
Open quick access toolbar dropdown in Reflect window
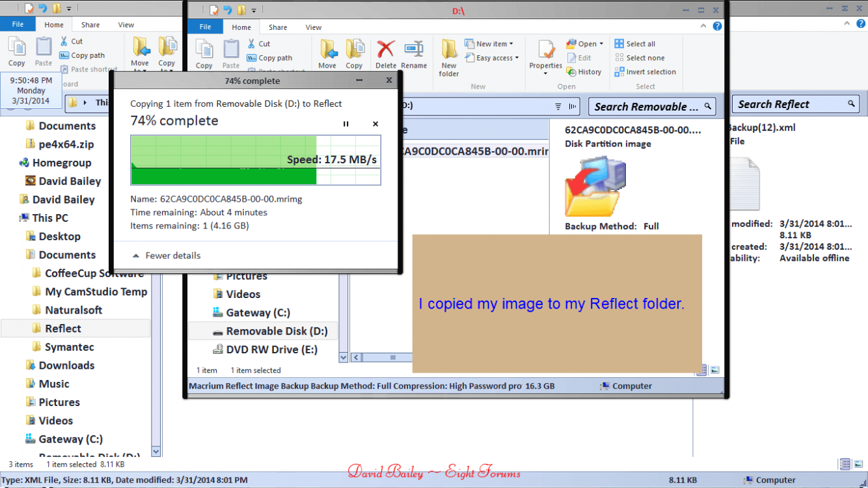[x=69, y=8]
